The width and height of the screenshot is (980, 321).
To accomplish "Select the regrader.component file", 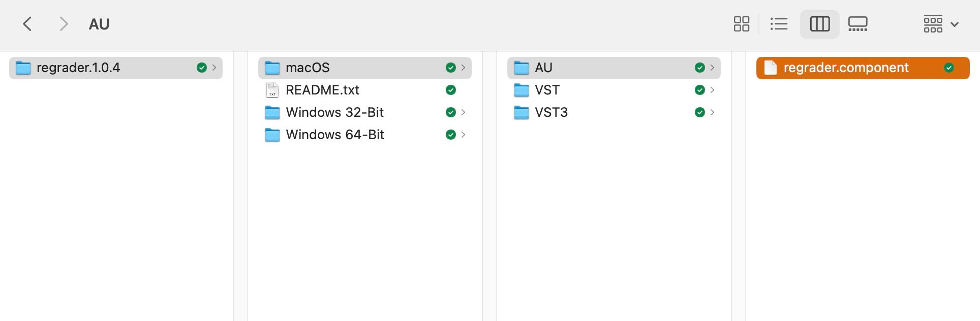I will click(x=846, y=68).
